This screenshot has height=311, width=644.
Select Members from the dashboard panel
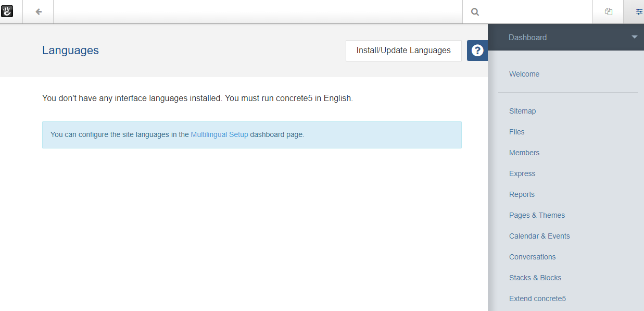point(524,153)
